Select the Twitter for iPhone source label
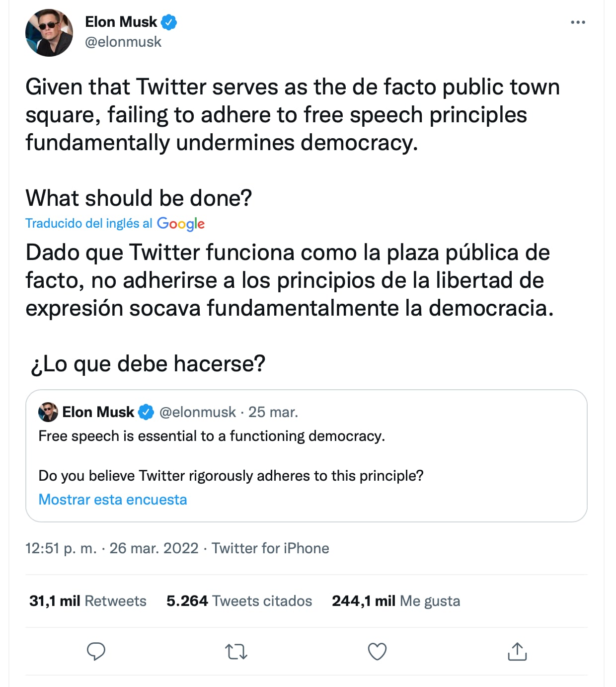This screenshot has height=687, width=616. coord(271,548)
